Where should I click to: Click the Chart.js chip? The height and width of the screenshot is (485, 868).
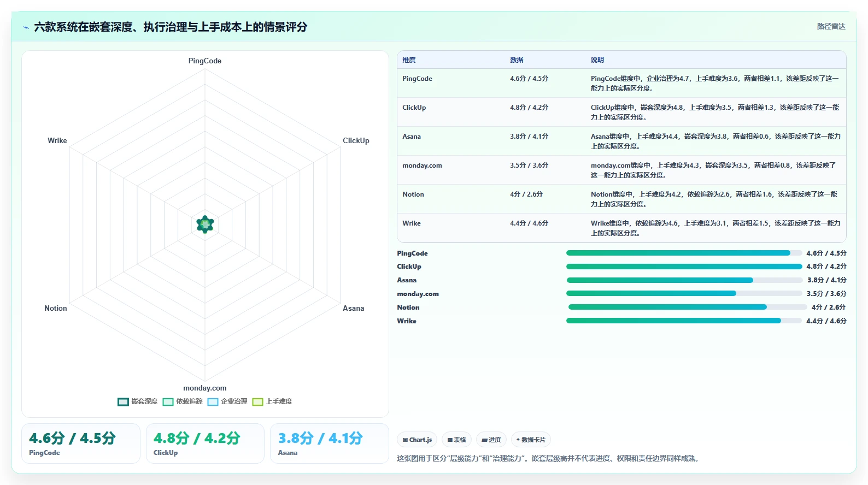click(x=417, y=440)
